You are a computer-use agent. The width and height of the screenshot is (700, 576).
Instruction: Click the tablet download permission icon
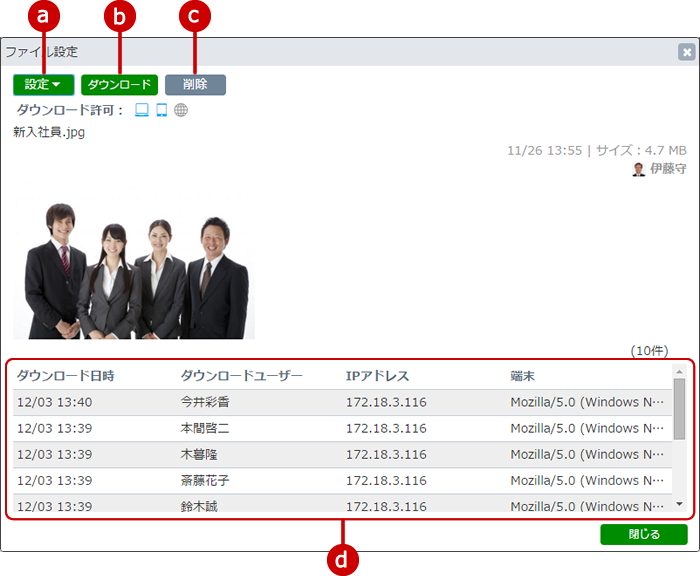pyautogui.click(x=162, y=110)
